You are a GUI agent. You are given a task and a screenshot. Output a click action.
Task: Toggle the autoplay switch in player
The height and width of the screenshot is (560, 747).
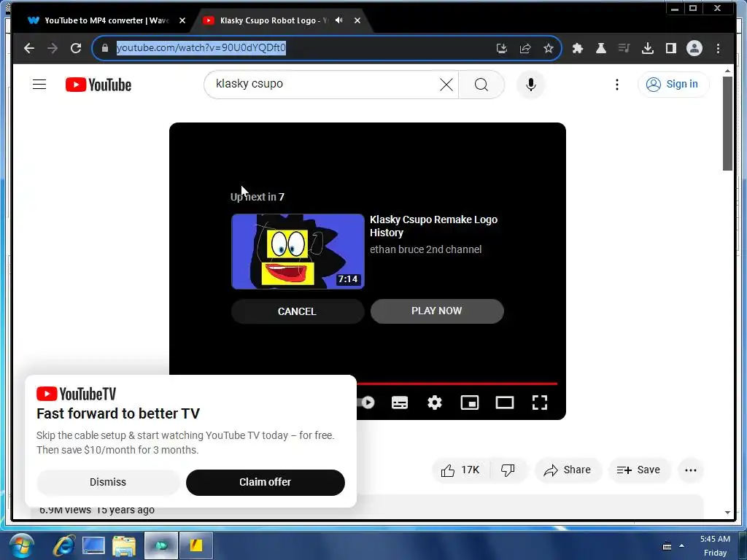tap(366, 402)
